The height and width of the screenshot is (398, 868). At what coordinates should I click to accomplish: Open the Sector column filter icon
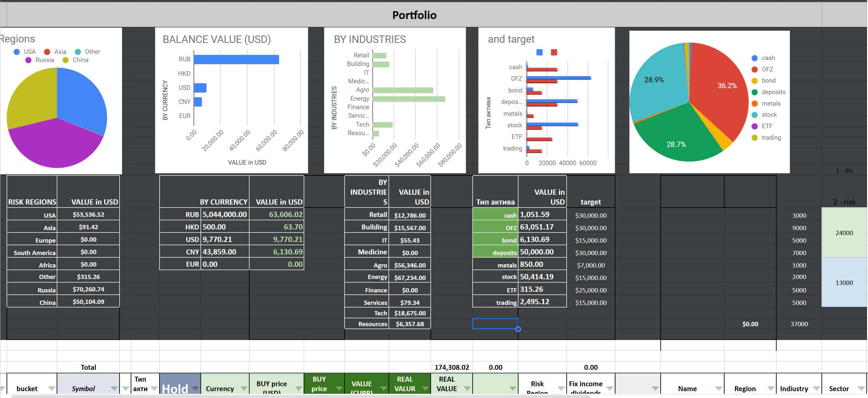click(861, 388)
